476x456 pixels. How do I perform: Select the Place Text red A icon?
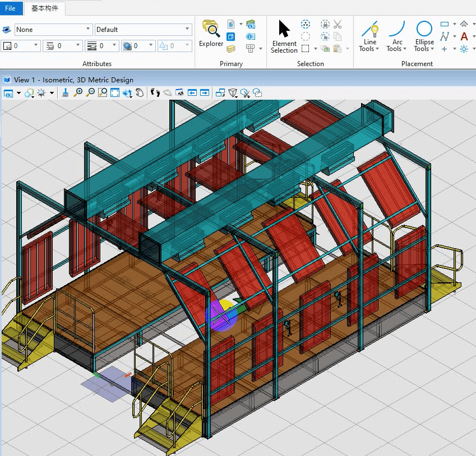tap(464, 36)
